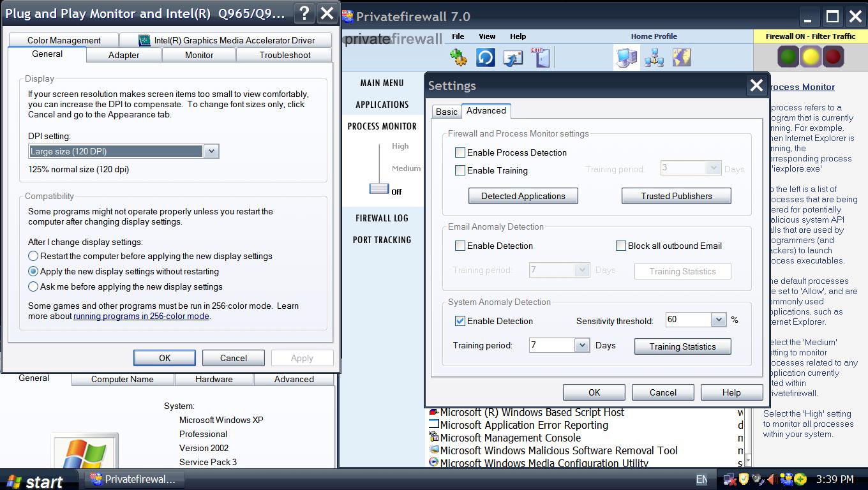This screenshot has width=868, height=490.
Task: Click the disconnected network tray icon
Action: click(730, 479)
